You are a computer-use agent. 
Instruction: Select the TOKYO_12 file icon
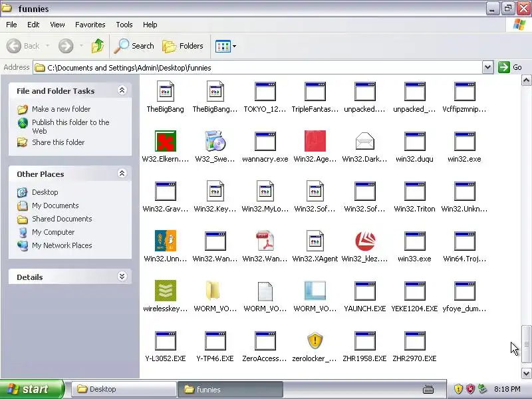(265, 91)
